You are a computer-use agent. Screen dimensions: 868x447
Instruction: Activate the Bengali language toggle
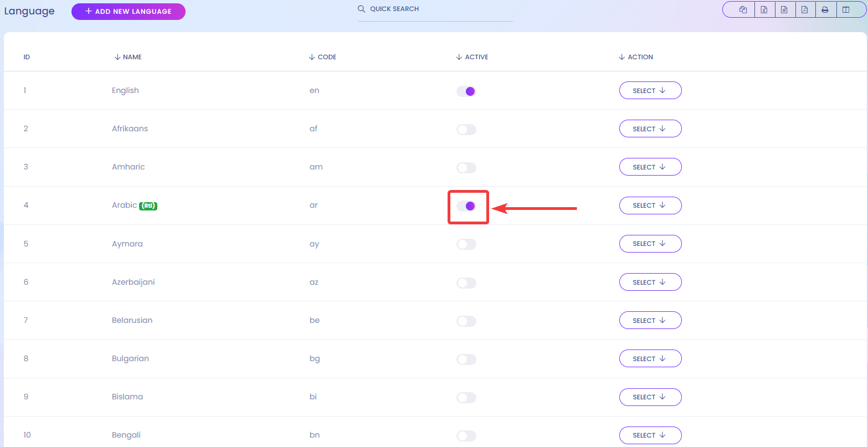466,436
